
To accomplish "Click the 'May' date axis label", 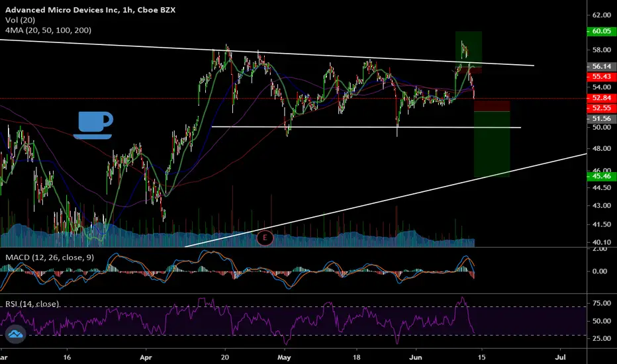I will click(x=284, y=357).
